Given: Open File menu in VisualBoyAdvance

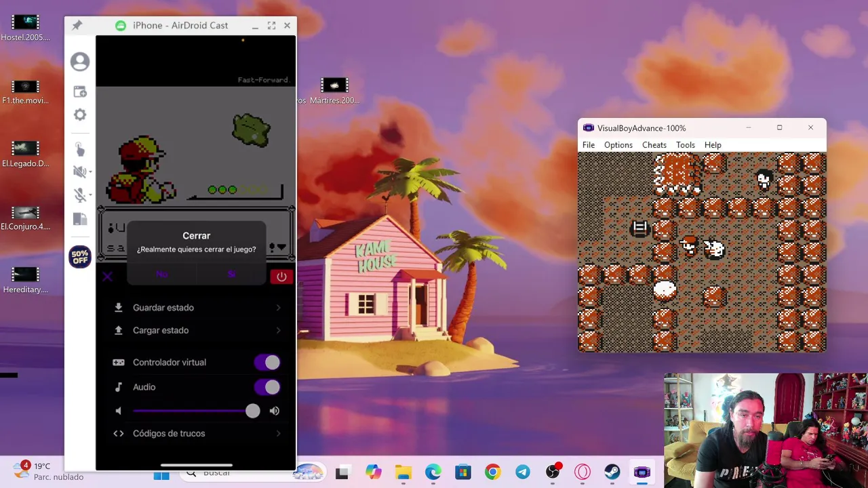Looking at the screenshot, I should (x=589, y=145).
